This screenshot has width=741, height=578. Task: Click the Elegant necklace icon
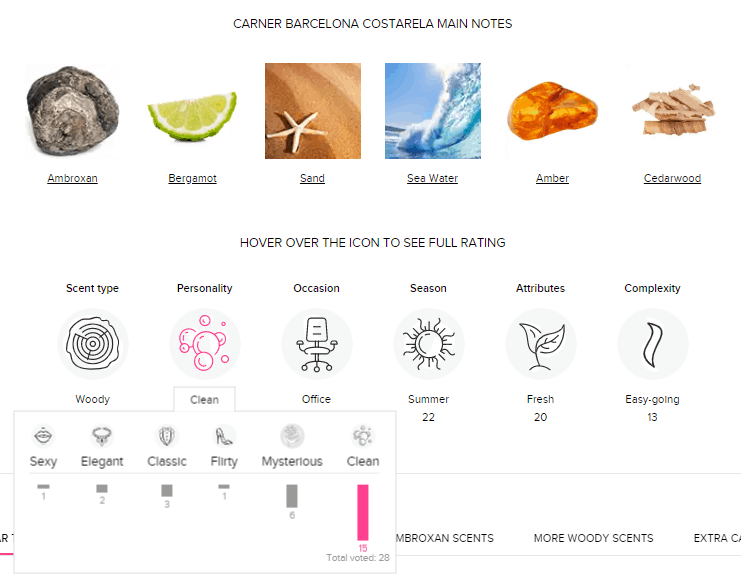point(101,436)
